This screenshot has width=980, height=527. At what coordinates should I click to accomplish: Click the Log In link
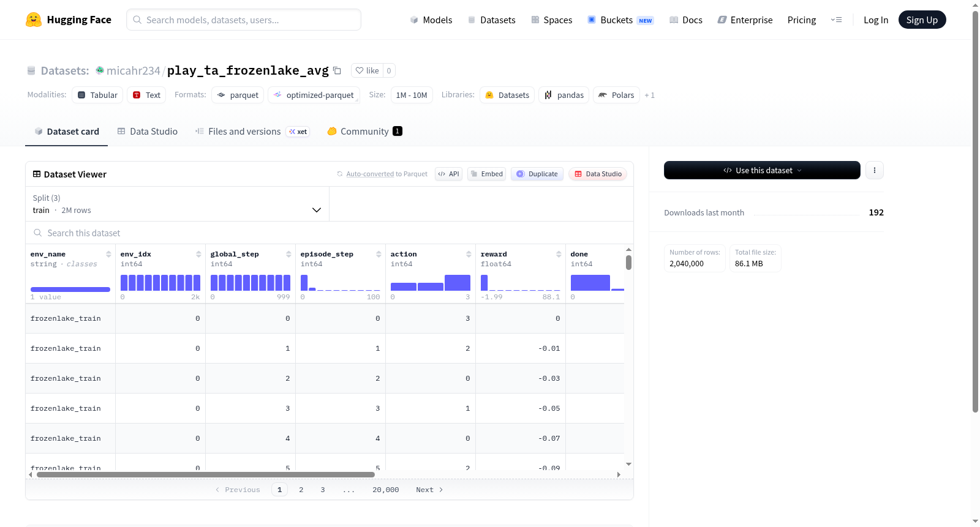tap(876, 20)
